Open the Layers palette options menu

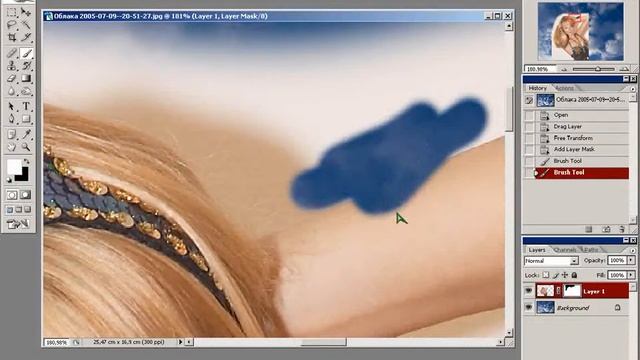pos(633,250)
